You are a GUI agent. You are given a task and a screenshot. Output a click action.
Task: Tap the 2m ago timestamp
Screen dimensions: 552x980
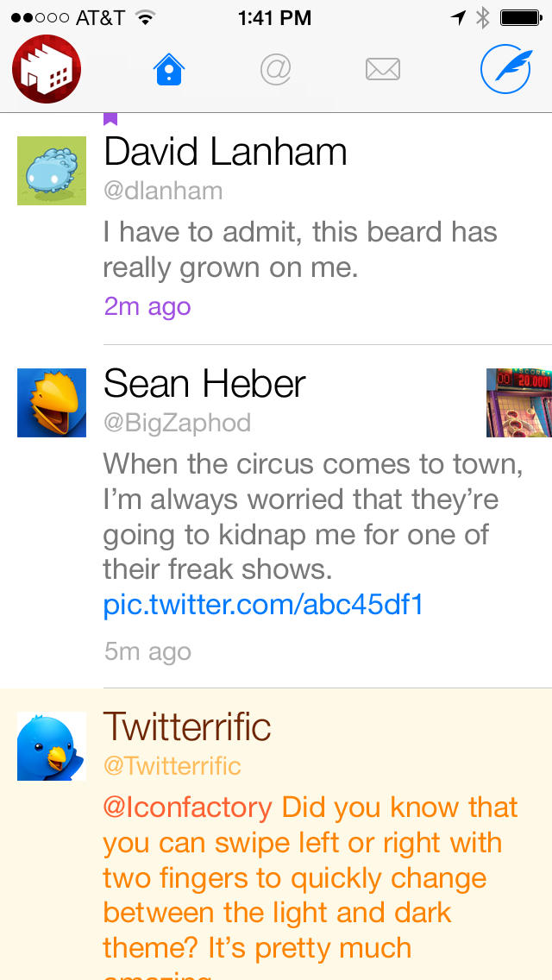[x=147, y=307]
